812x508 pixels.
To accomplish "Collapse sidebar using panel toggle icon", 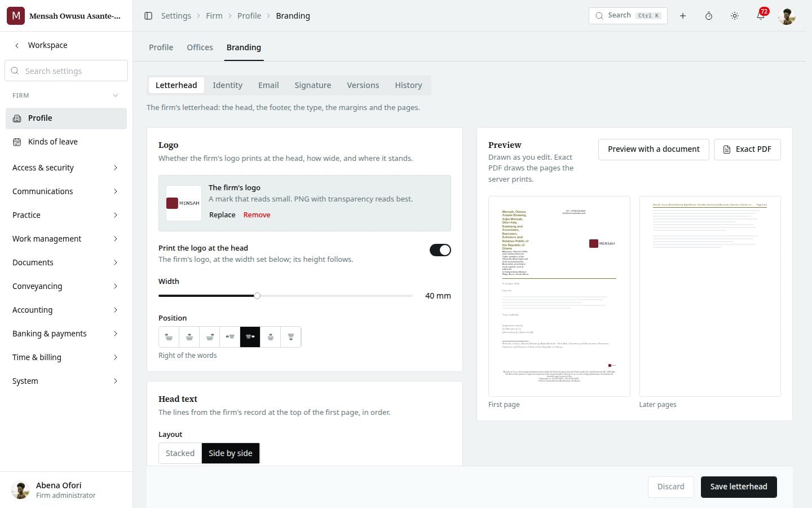I will pyautogui.click(x=148, y=16).
